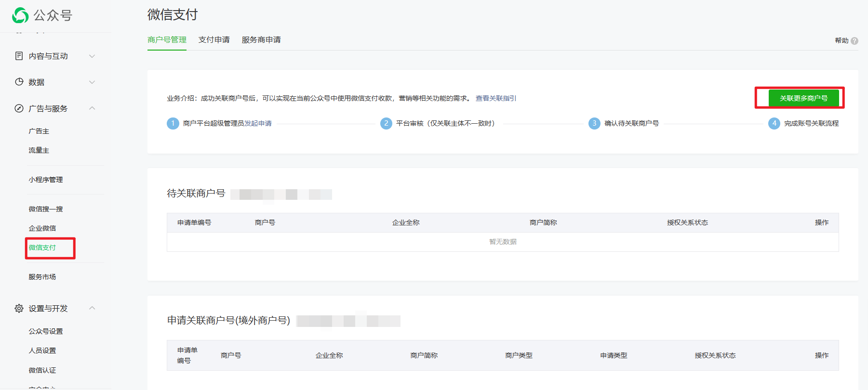868x390 pixels.
Task: Collapse the 广告与服务 section chevron
Action: coord(92,108)
